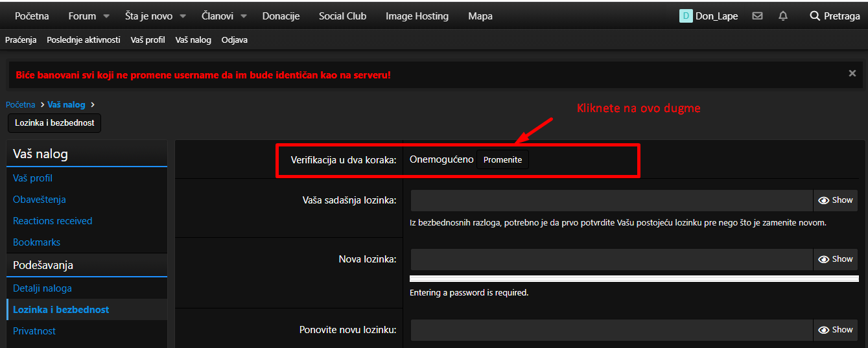Show the Nova lozinka text
The width and height of the screenshot is (868, 348).
click(836, 259)
